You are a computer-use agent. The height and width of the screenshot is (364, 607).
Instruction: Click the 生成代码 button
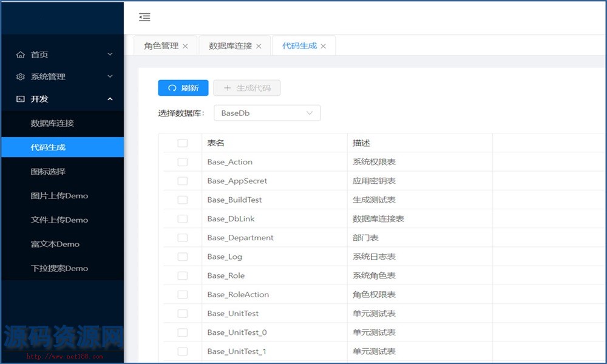tap(247, 88)
